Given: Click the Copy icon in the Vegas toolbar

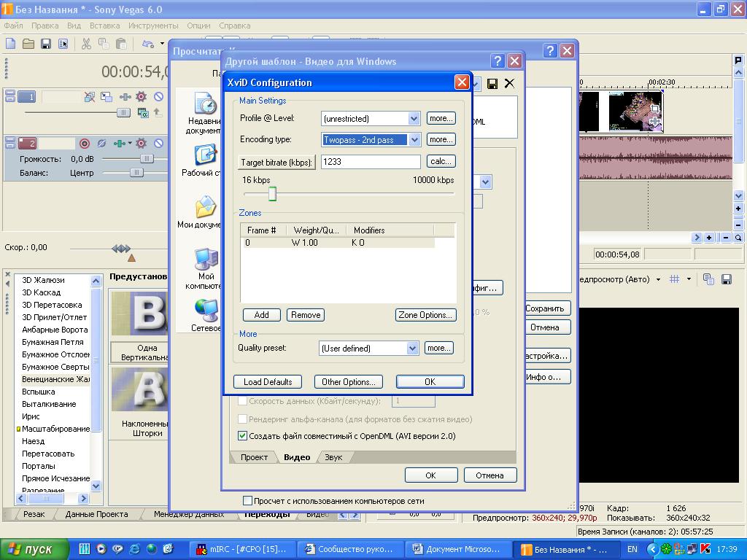Looking at the screenshot, I should click(x=104, y=44).
